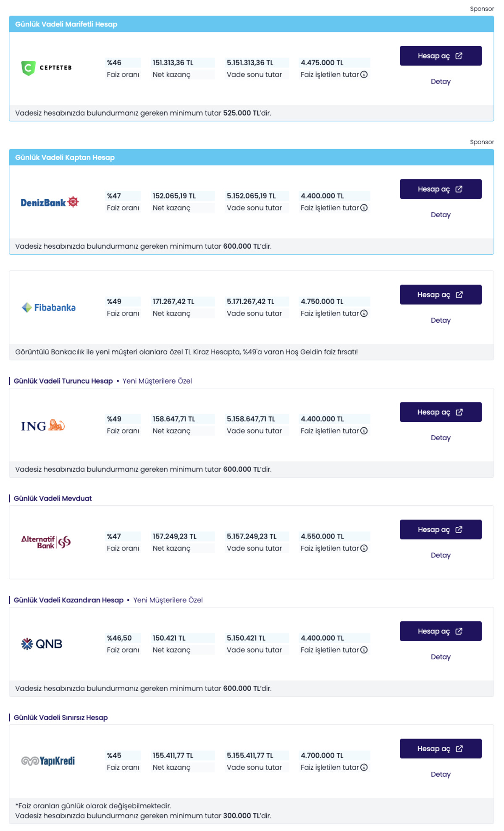View Detay for Alternatif Bank deposit

coord(441,555)
